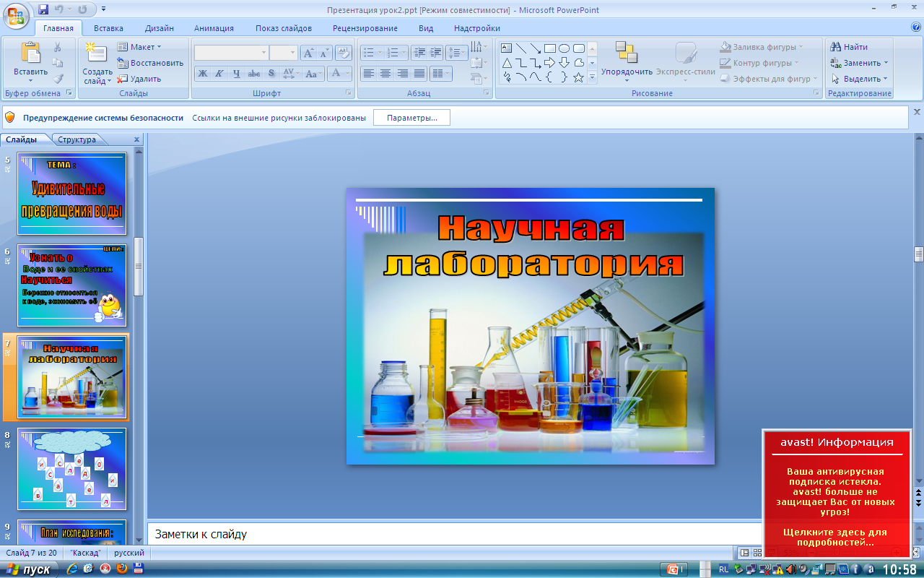
Task: Center text in paragraph group
Action: (385, 73)
